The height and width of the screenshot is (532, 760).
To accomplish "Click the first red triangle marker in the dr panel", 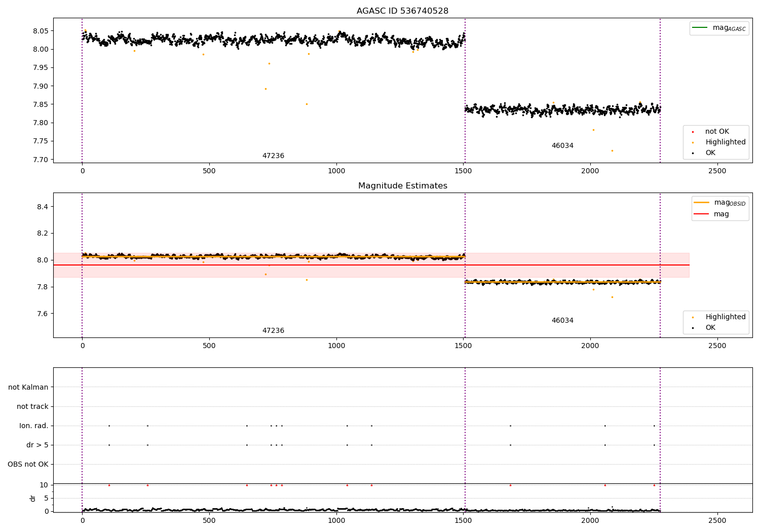I will (x=109, y=485).
